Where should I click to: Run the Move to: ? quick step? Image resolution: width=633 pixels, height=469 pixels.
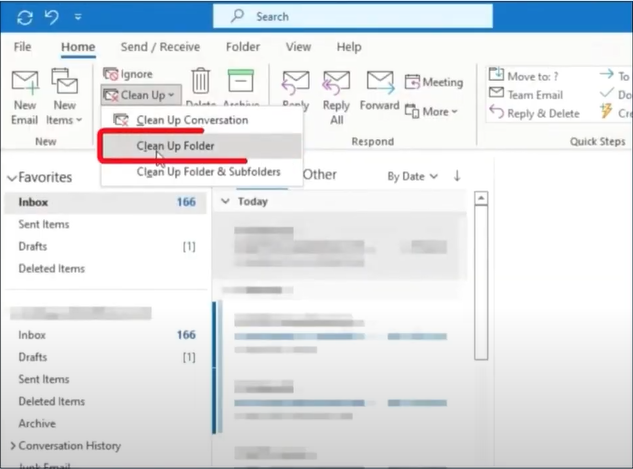[x=524, y=75]
